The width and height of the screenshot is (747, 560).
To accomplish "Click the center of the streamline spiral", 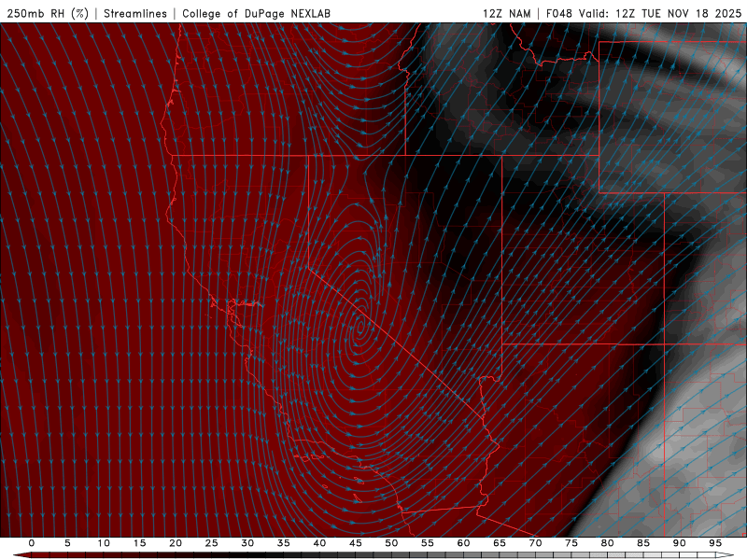I will (x=360, y=327).
